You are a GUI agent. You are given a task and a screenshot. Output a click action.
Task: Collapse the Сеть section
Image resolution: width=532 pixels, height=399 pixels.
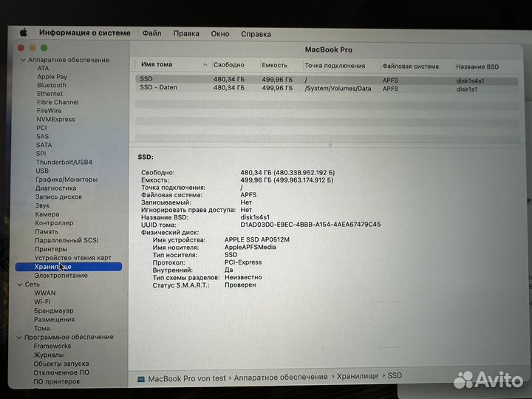[x=20, y=284]
